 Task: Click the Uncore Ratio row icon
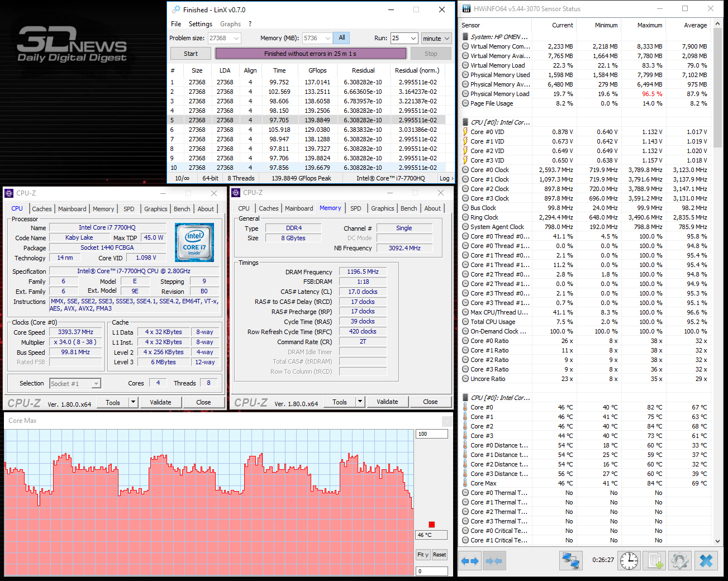coord(465,379)
